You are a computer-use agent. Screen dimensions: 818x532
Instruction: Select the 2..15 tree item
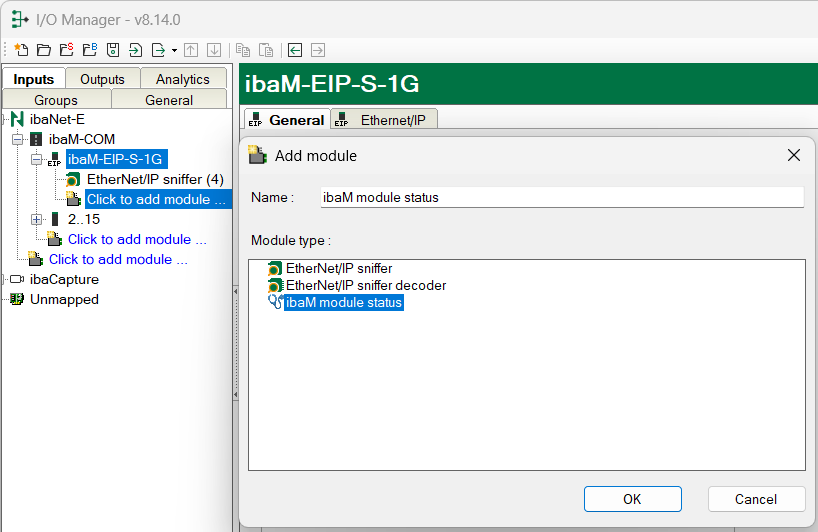(84, 220)
